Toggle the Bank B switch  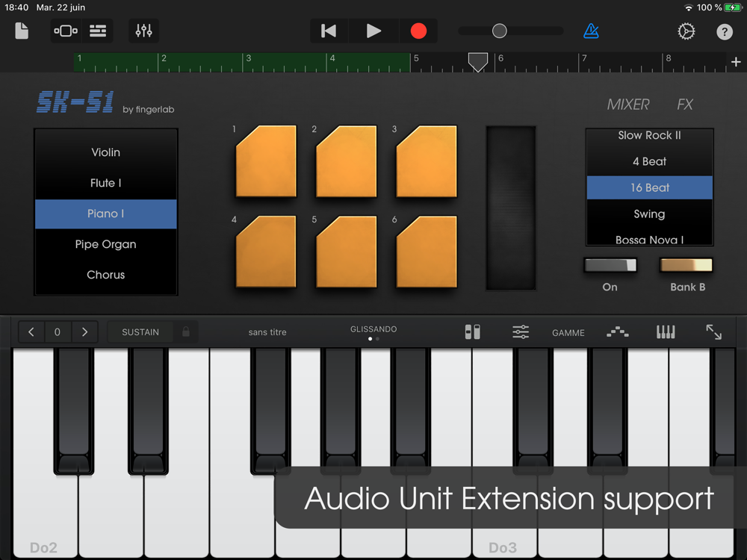pyautogui.click(x=686, y=265)
